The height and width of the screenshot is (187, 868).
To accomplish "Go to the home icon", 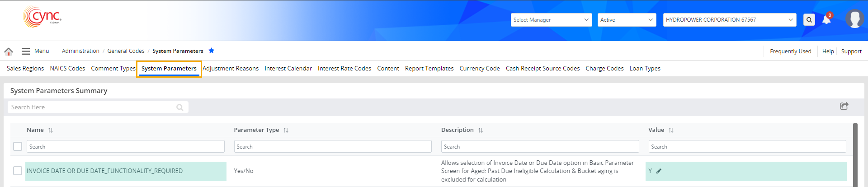I will tap(9, 51).
